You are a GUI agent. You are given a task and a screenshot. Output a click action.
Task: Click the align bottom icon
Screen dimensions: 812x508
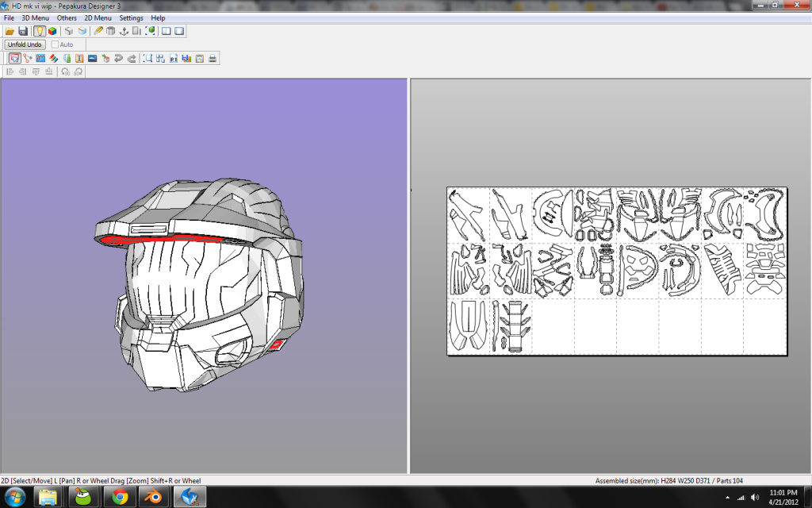click(x=48, y=71)
